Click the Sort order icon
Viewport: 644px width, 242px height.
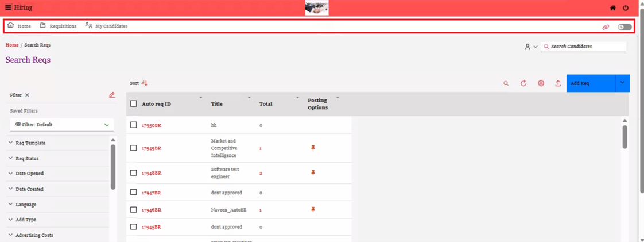[x=144, y=83]
